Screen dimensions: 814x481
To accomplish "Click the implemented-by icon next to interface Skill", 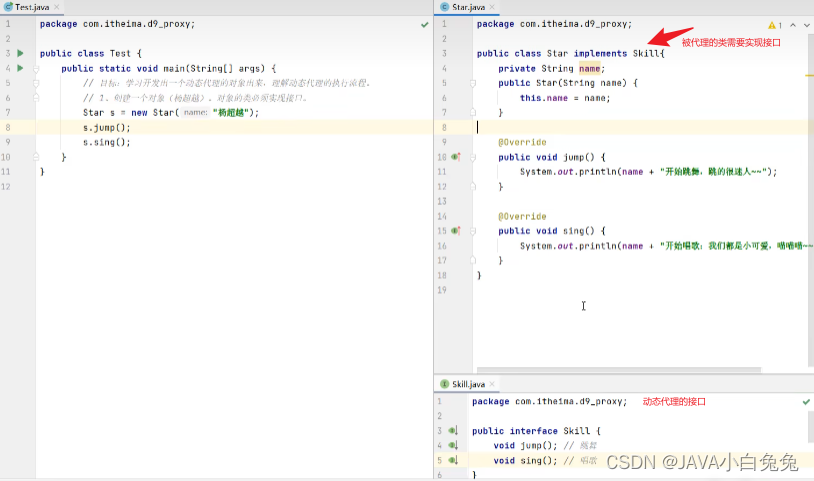I will tap(453, 431).
